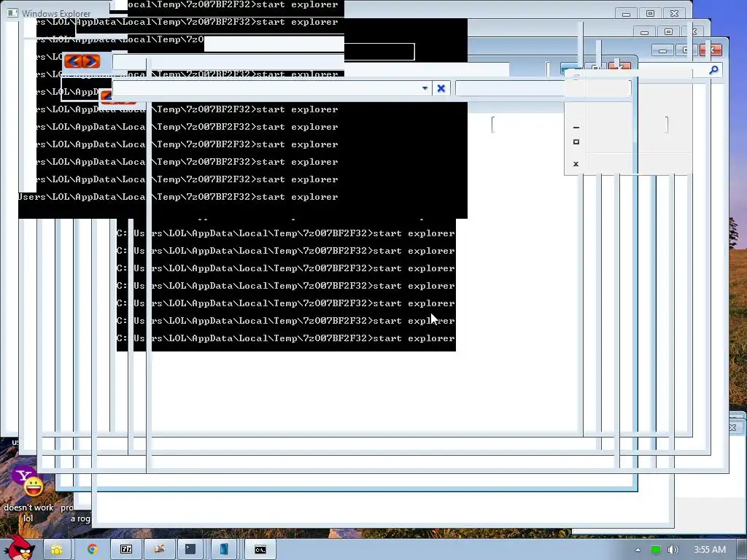Click the x glyph in small gray popup
747x560 pixels.
[x=576, y=164]
